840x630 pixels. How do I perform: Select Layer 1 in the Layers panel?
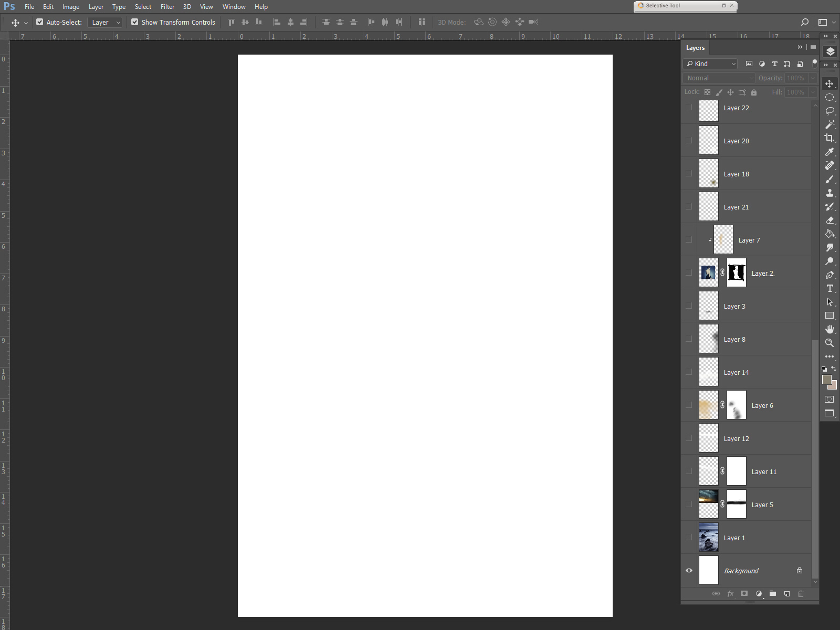(x=756, y=538)
